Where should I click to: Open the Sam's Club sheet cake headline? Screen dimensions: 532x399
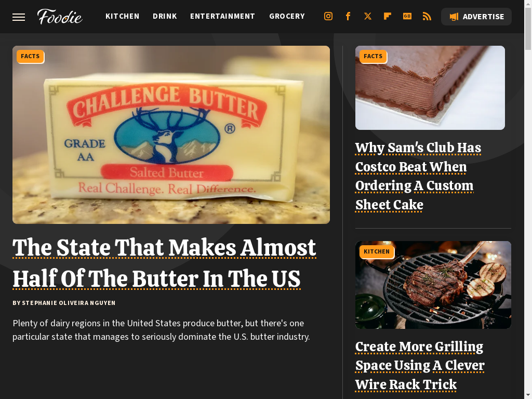click(418, 176)
